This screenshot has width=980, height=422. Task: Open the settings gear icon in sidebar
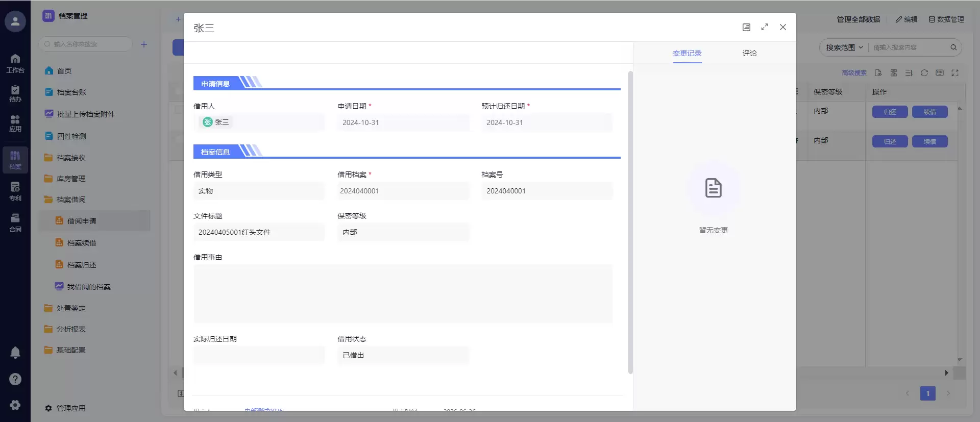click(15, 405)
